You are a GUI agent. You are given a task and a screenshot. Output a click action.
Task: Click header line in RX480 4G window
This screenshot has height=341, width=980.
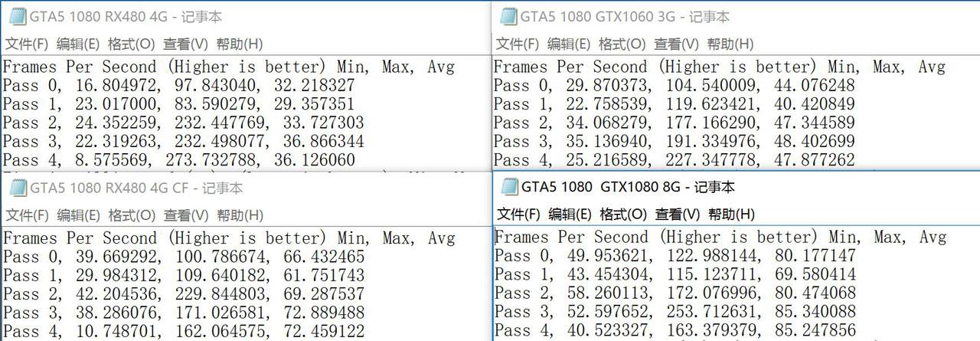[x=229, y=67]
